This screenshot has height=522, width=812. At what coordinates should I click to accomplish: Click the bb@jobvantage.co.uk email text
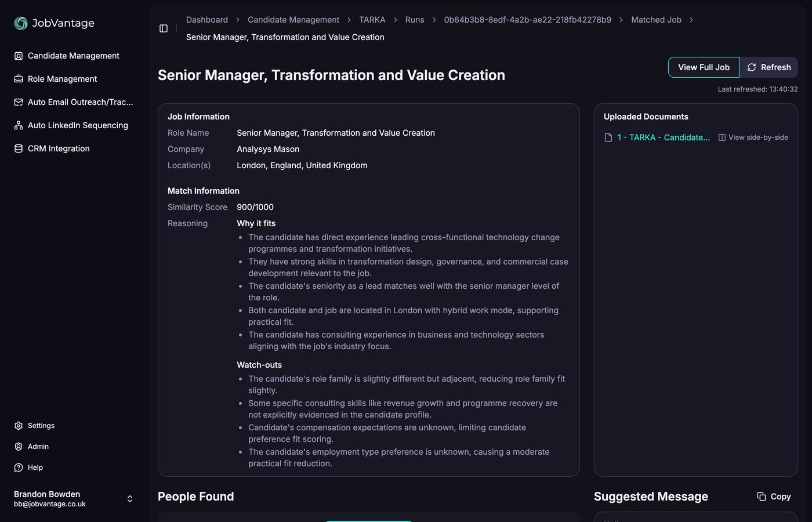click(50, 504)
